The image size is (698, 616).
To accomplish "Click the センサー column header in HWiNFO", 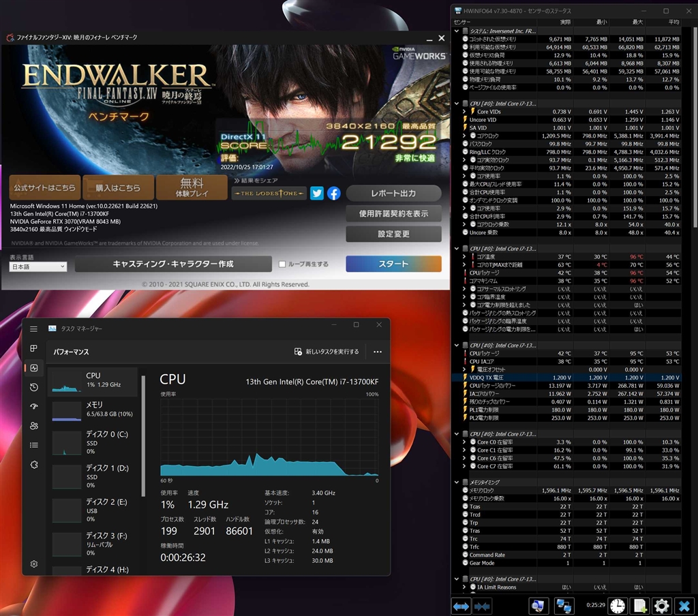I will 494,22.
